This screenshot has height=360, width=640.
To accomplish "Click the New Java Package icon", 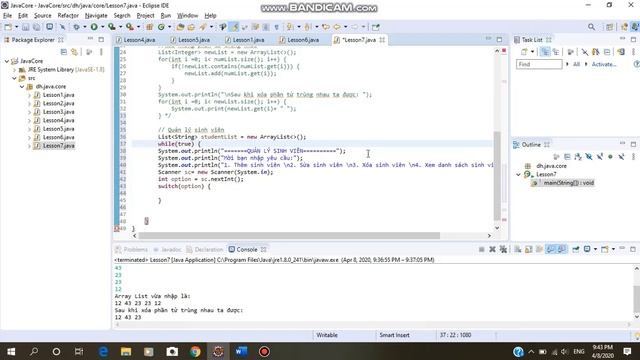I will click(x=149, y=27).
